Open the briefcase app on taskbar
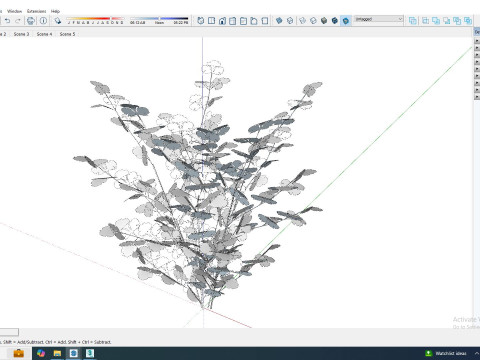Screen dimensions: 480x360 pos(19,353)
